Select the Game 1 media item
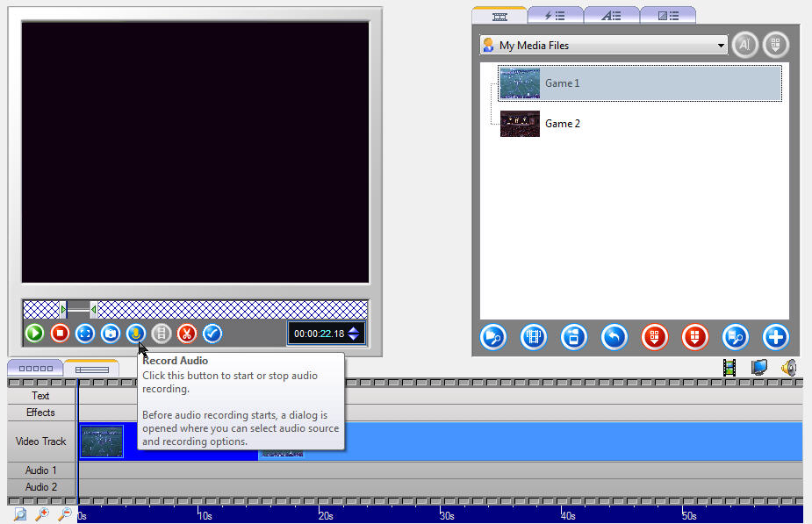Viewport: 812px width, 524px height. (640, 83)
